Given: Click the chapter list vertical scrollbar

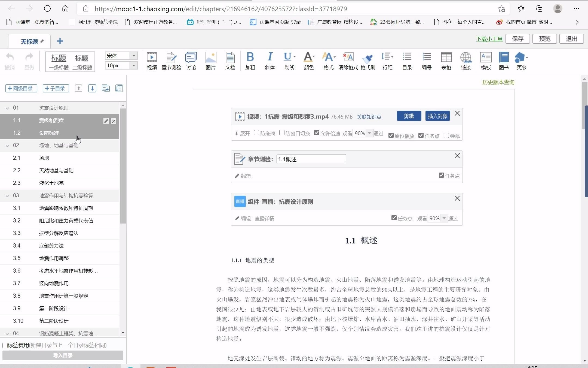Looking at the screenshot, I should tap(123, 166).
